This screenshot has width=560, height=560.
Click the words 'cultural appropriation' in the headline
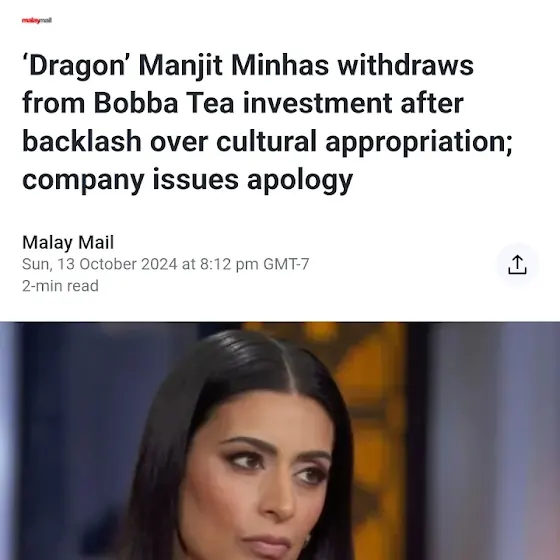tap(364, 141)
